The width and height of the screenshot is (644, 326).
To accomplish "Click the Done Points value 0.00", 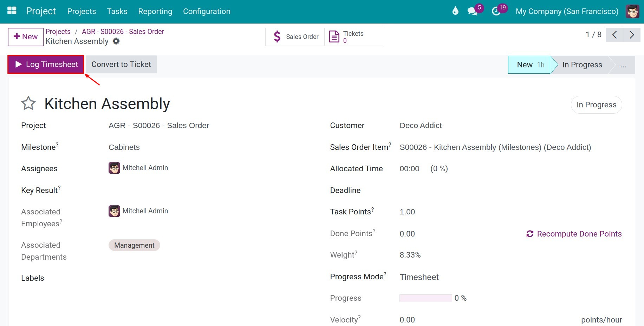I will coord(407,234).
